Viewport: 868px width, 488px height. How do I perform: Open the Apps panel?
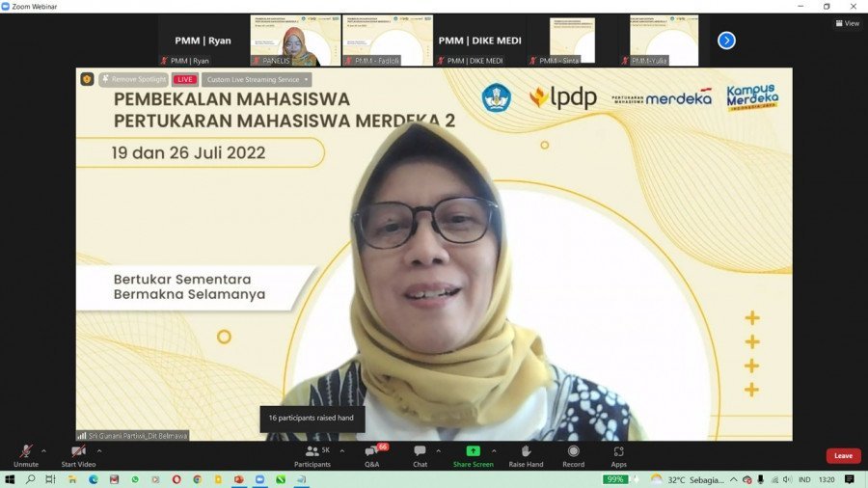618,453
